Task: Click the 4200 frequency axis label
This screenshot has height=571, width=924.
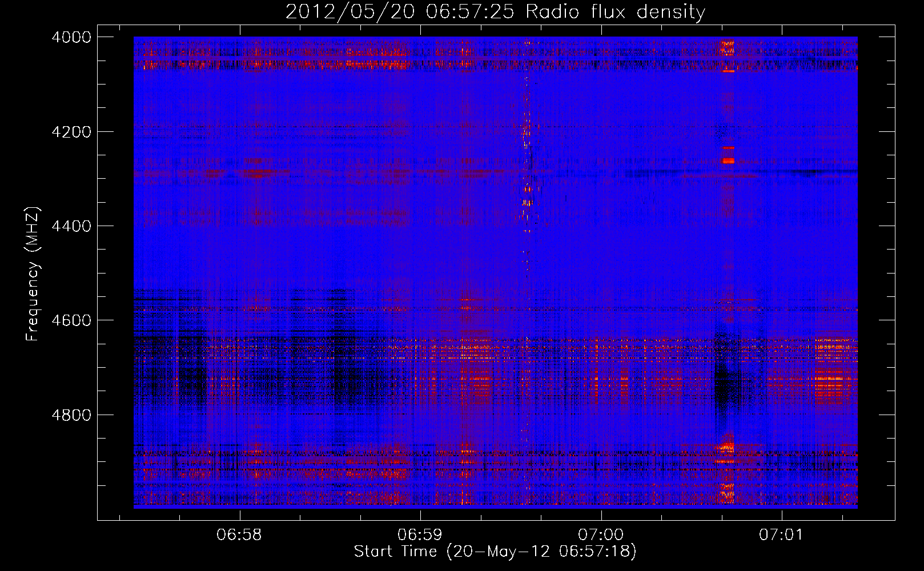Action: pos(71,132)
